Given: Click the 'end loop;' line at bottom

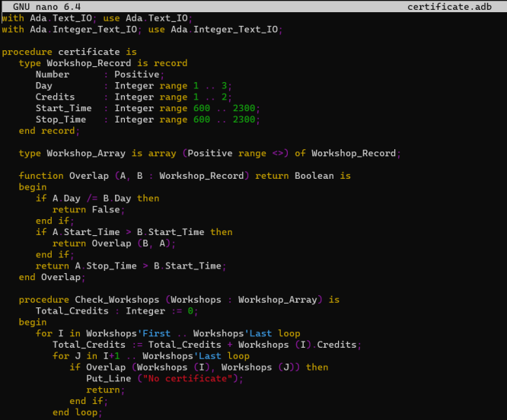Looking at the screenshot, I should click(x=78, y=412).
